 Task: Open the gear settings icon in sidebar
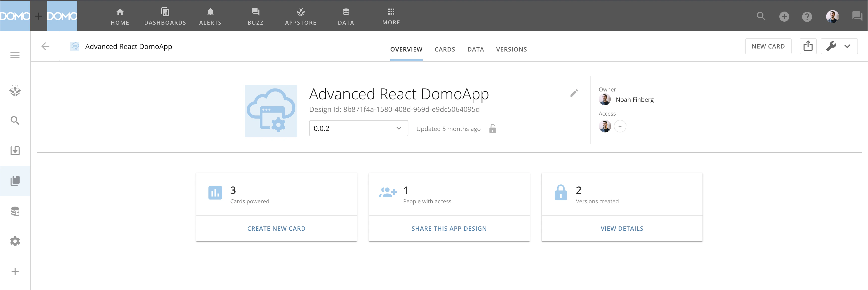[x=15, y=241]
